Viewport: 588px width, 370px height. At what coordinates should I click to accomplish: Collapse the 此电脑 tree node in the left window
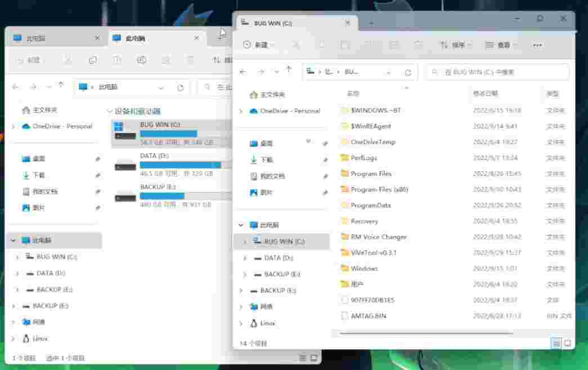[x=12, y=240]
